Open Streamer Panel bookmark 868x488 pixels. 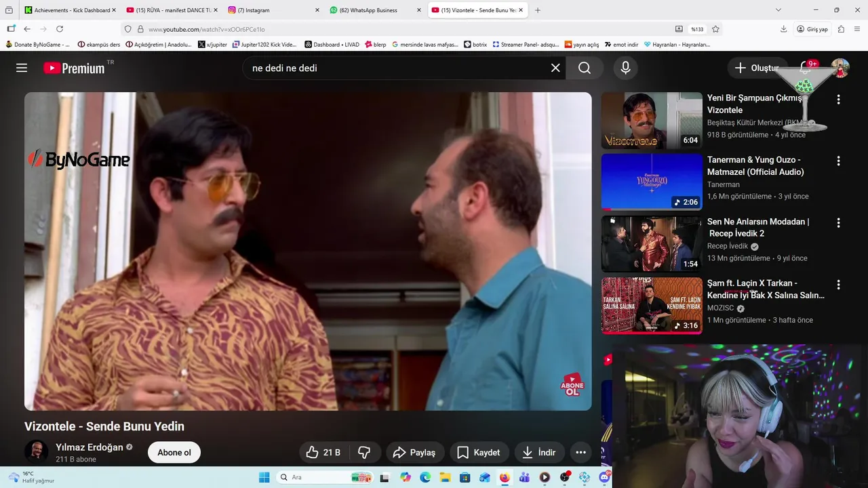(526, 45)
